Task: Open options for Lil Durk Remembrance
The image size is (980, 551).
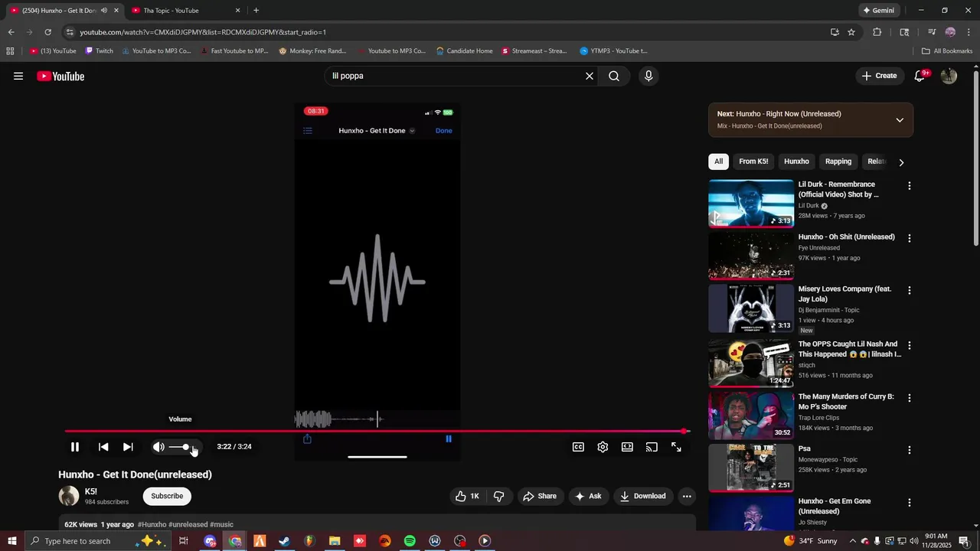Action: 910,186
